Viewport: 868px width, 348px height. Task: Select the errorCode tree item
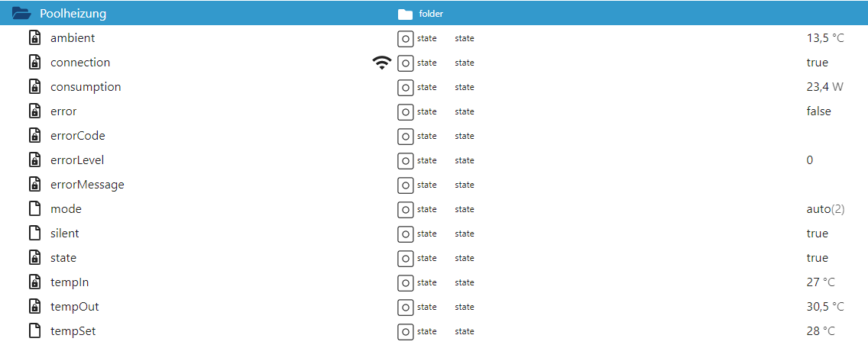click(77, 136)
